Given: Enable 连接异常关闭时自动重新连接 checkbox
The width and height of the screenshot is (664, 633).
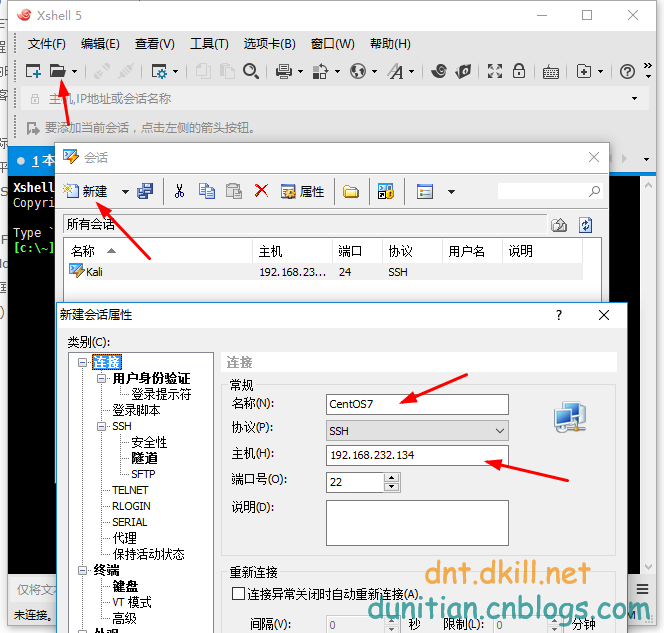Looking at the screenshot, I should tap(238, 594).
